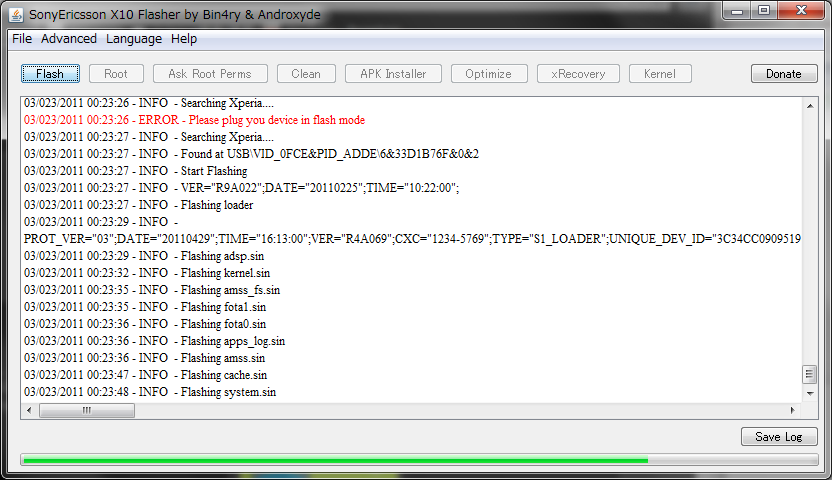Select the red ERROR flash mode line
832x480 pixels.
pyautogui.click(x=194, y=120)
